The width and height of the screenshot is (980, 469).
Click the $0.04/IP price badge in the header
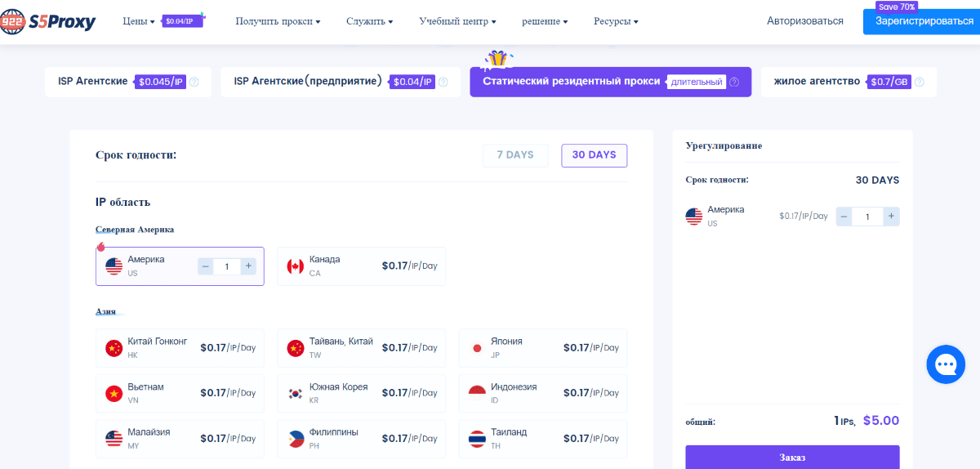pyautogui.click(x=181, y=21)
